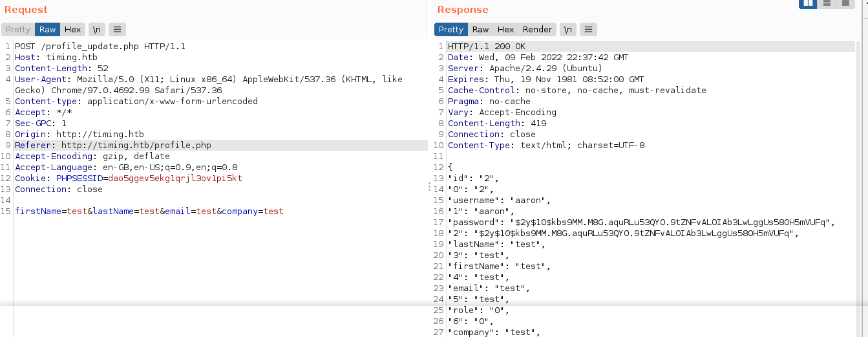
Task: Toggle non-printable \n characters in Response
Action: 568,29
